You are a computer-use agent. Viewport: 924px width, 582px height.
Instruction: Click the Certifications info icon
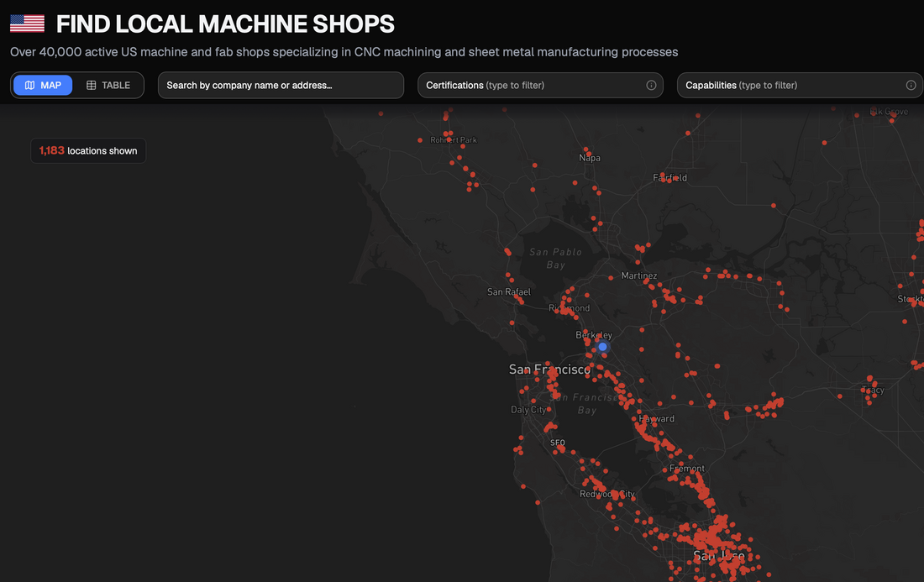tap(651, 86)
